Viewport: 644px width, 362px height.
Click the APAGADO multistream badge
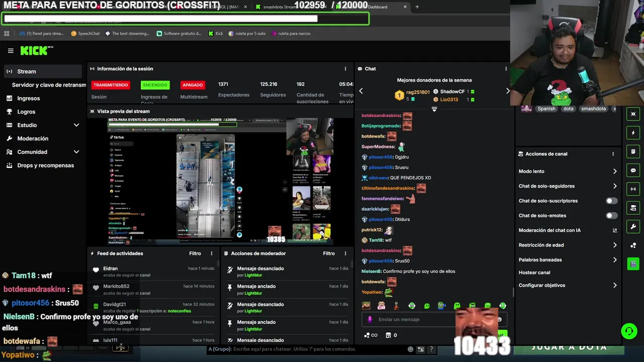193,85
